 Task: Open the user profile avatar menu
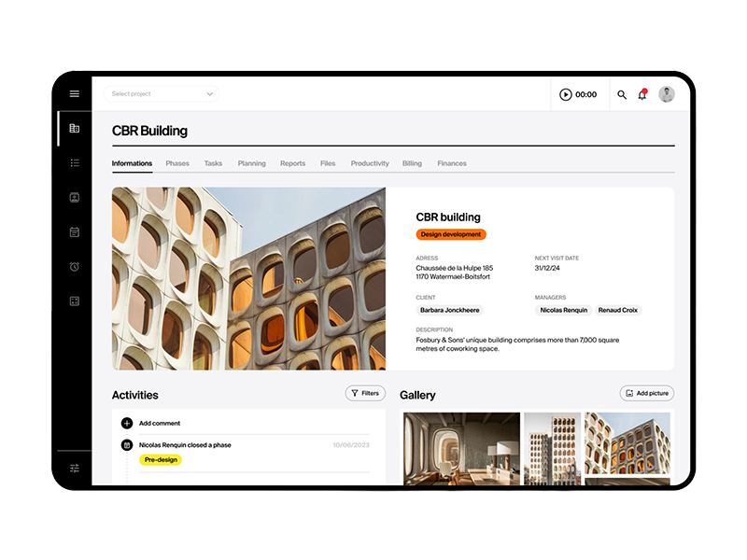click(667, 94)
